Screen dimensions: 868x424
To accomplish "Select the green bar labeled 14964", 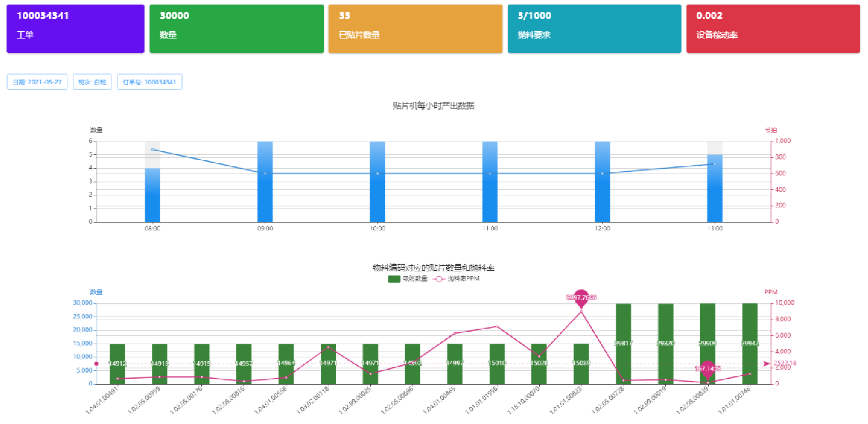I will click(x=286, y=364).
